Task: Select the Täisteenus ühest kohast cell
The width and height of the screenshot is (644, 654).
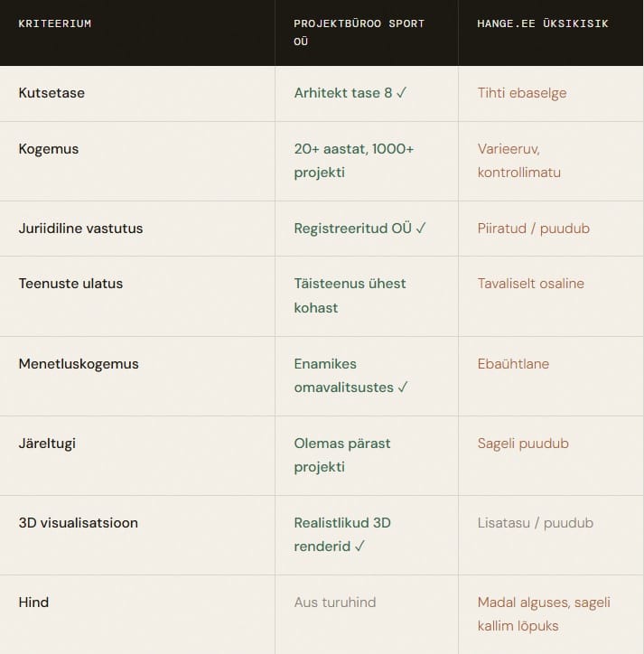Action: click(350, 295)
